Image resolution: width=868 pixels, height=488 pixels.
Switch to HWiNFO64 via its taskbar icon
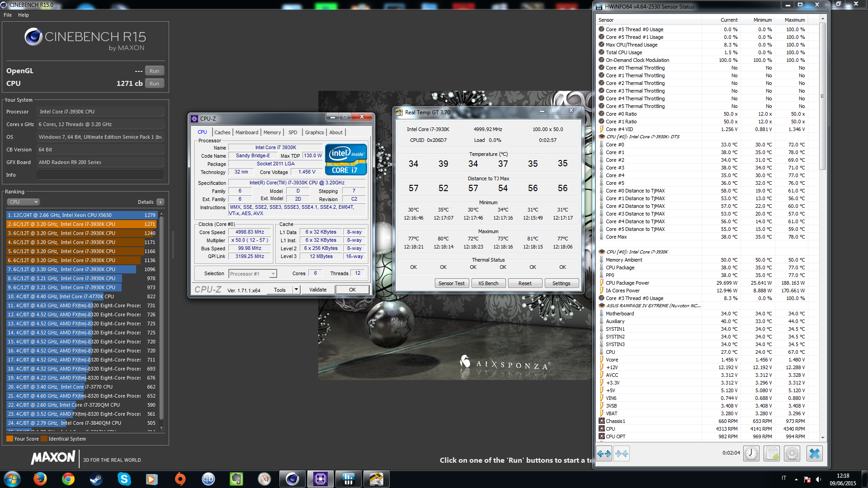(x=349, y=479)
